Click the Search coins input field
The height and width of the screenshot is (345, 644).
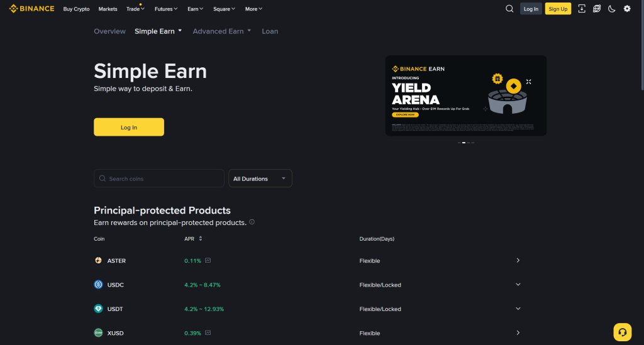coord(159,178)
